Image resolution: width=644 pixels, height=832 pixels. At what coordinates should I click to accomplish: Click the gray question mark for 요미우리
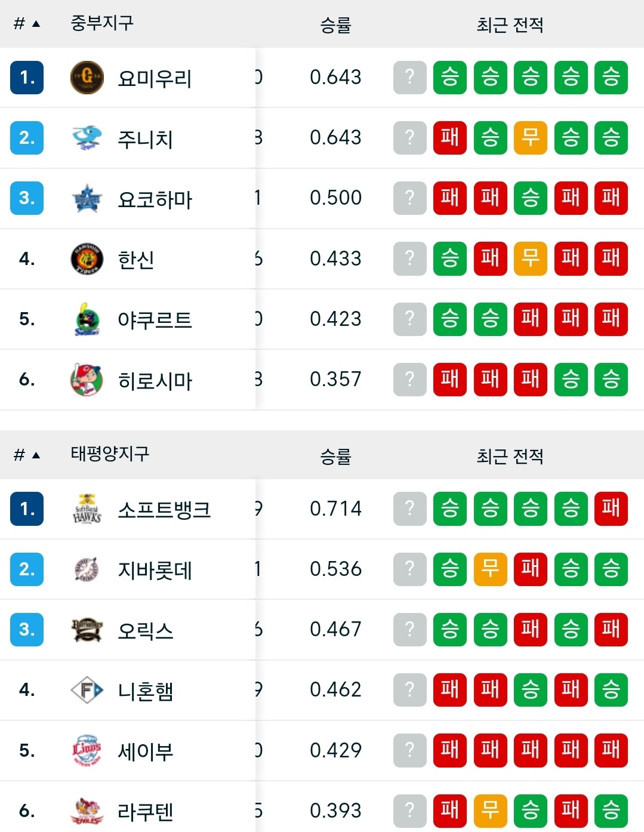(409, 78)
